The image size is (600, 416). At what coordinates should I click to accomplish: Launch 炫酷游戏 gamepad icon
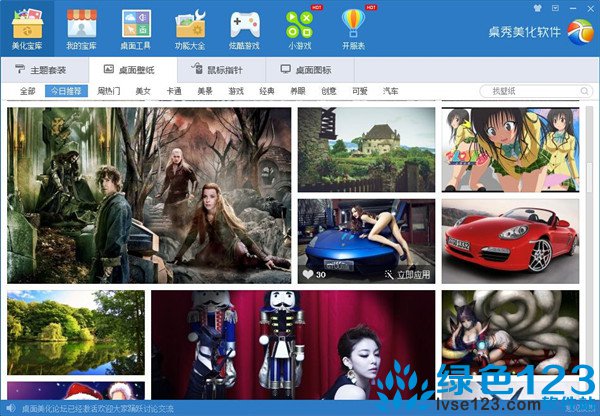(x=243, y=28)
